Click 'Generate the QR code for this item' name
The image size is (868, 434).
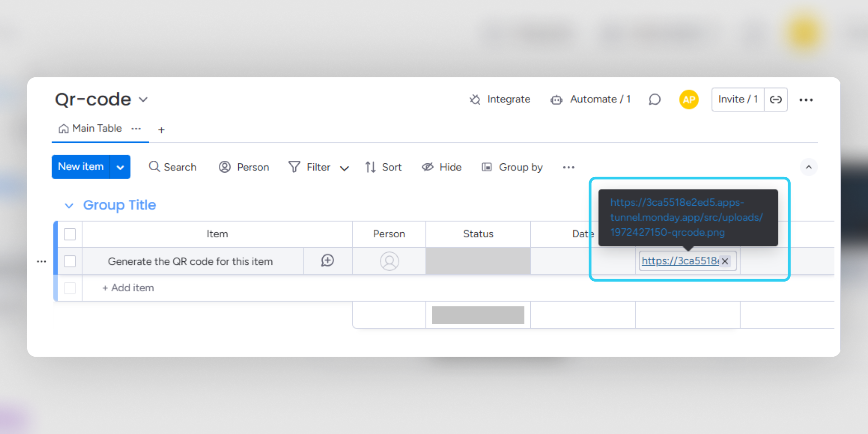(190, 262)
